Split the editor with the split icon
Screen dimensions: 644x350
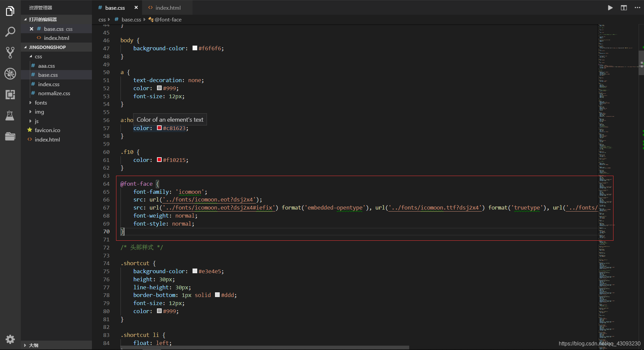pos(624,7)
